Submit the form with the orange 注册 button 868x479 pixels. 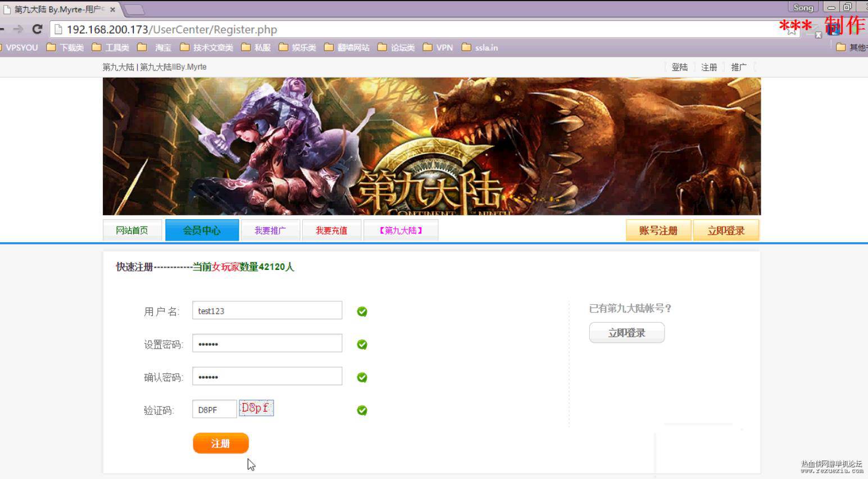pos(221,444)
